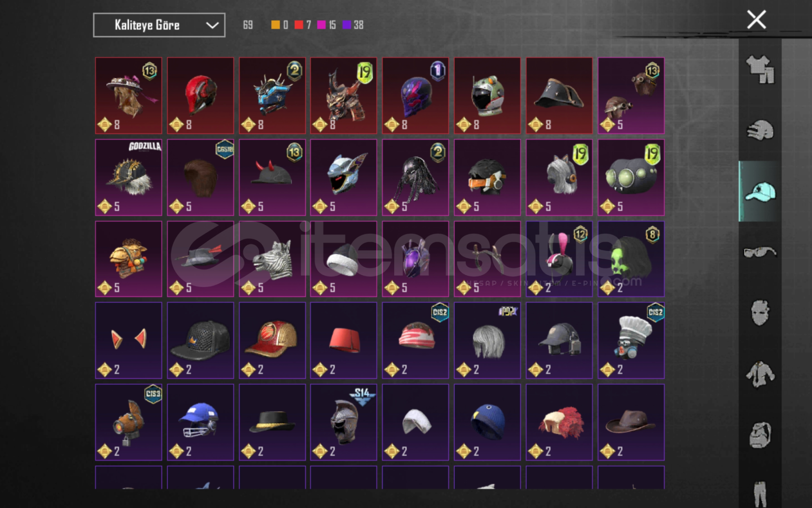Select the pants category icon
This screenshot has width=812, height=508.
(760, 494)
